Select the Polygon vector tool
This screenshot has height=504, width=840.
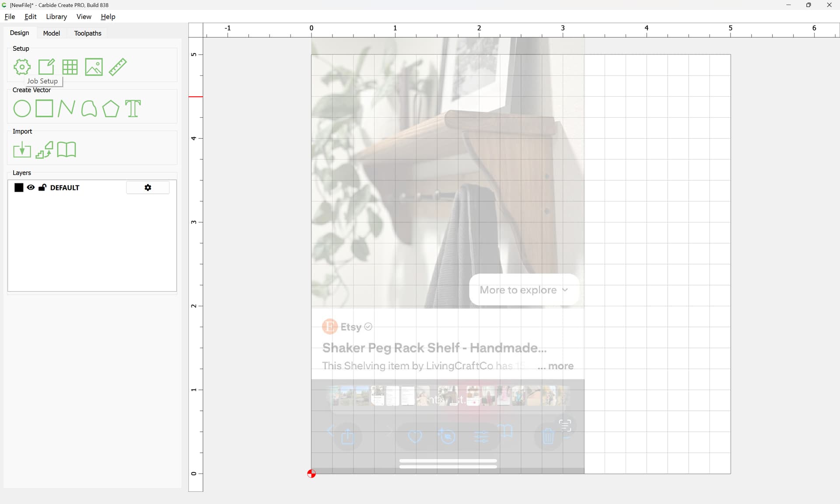[111, 108]
